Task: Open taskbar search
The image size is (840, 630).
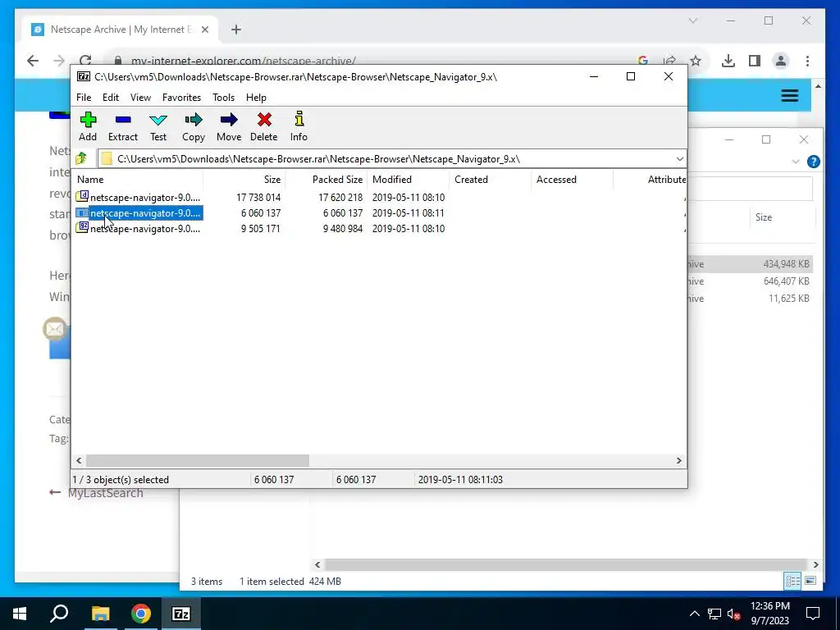Action: (x=59, y=614)
